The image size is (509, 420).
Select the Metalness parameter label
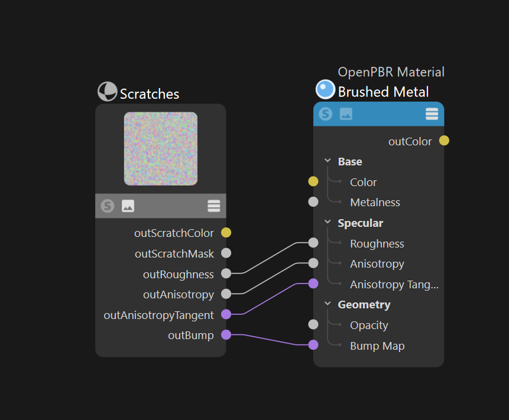375,203
